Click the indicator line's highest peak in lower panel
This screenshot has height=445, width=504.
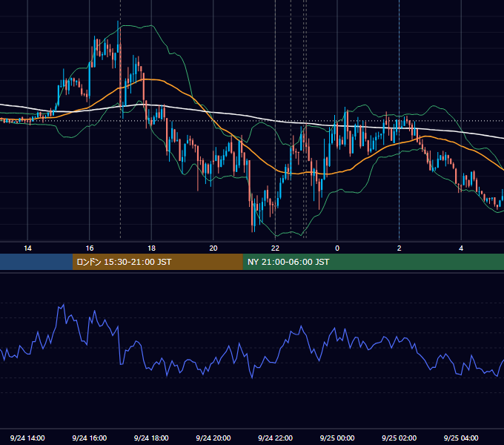64,304
